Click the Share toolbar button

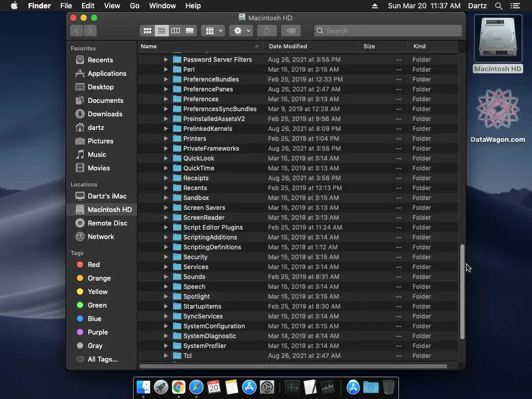[268, 31]
